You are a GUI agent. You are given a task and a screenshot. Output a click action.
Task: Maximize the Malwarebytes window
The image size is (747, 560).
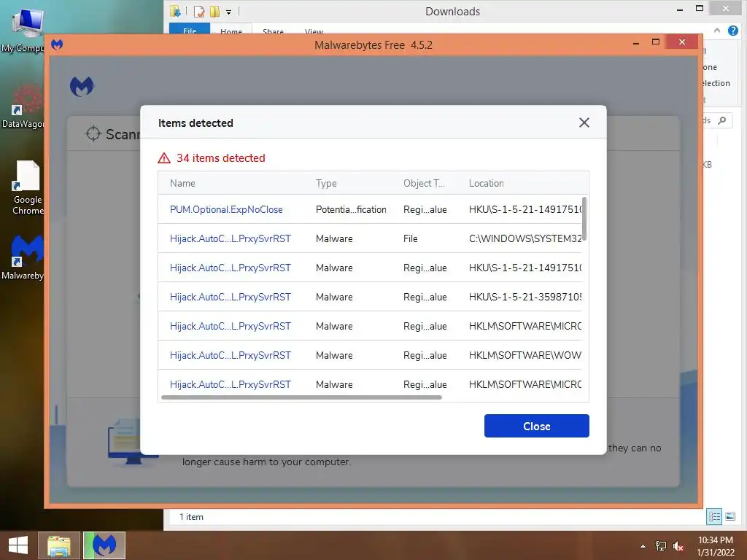[656, 42]
